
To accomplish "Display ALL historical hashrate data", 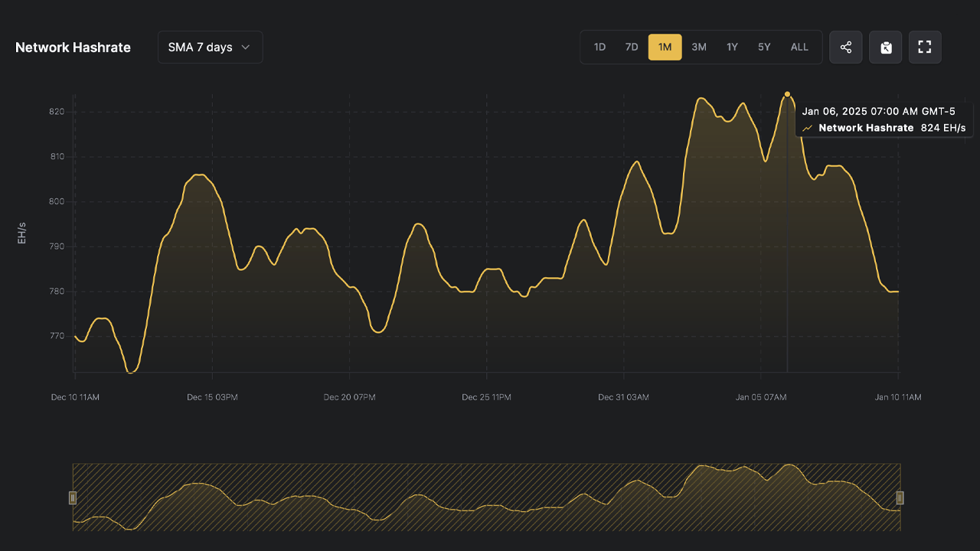I will [799, 47].
